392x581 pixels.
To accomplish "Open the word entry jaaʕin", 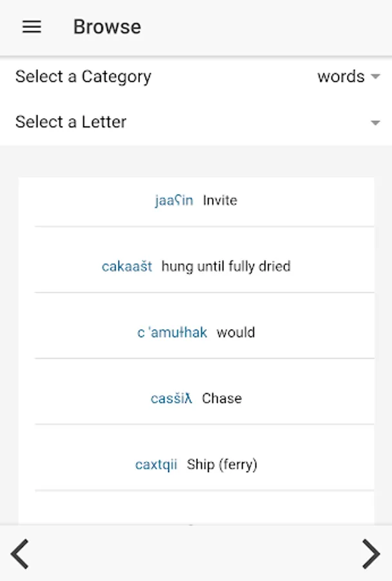I will (x=173, y=201).
